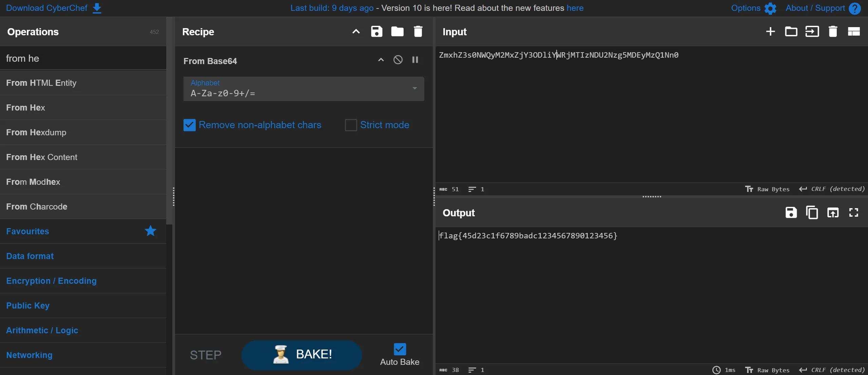Save the current recipe
Screen dimensions: 868x375
(x=377, y=32)
